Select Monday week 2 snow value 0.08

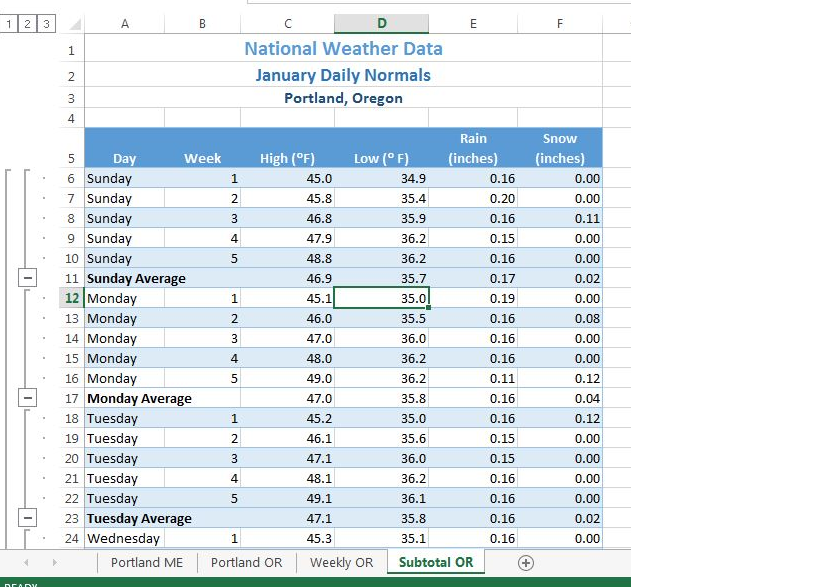pyautogui.click(x=559, y=319)
